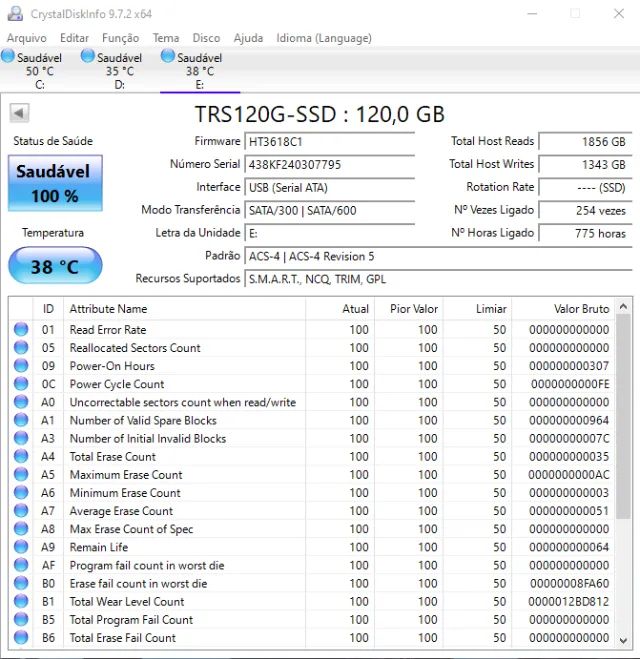The image size is (640, 659).
Task: Click the ID column header
Action: click(x=48, y=309)
